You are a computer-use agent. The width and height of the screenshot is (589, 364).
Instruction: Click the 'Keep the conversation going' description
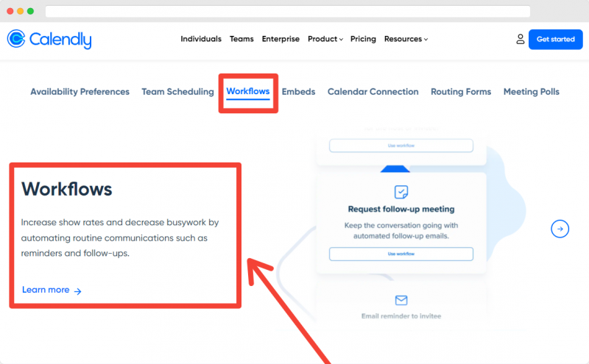[401, 230]
